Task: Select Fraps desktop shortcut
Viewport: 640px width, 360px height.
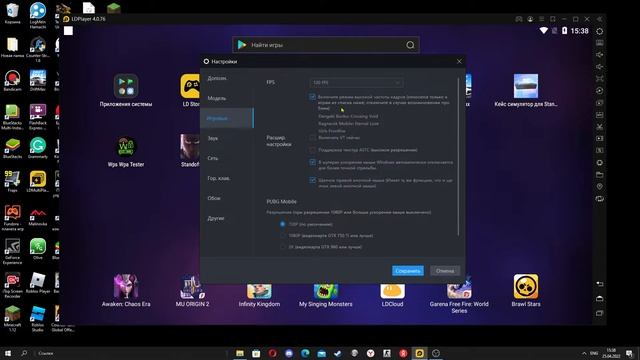Action: coord(12,182)
